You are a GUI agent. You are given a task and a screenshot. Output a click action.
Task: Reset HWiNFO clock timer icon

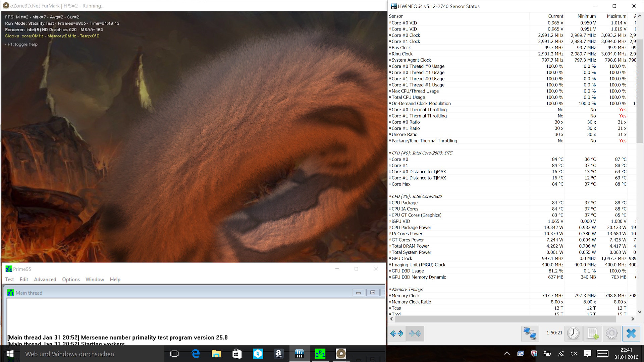[573, 334]
